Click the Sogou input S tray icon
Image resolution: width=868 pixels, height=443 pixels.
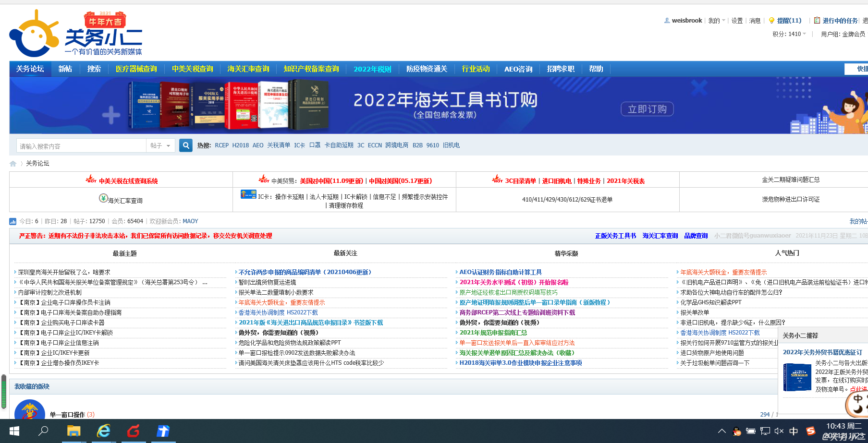pos(811,431)
